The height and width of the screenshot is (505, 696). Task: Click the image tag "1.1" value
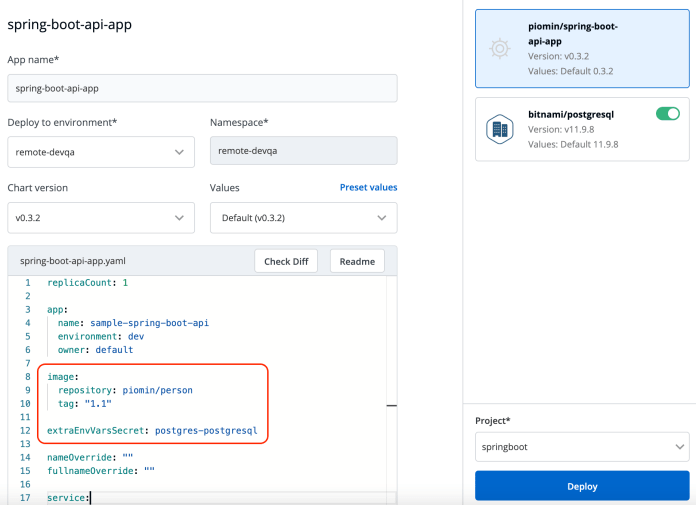pos(98,403)
